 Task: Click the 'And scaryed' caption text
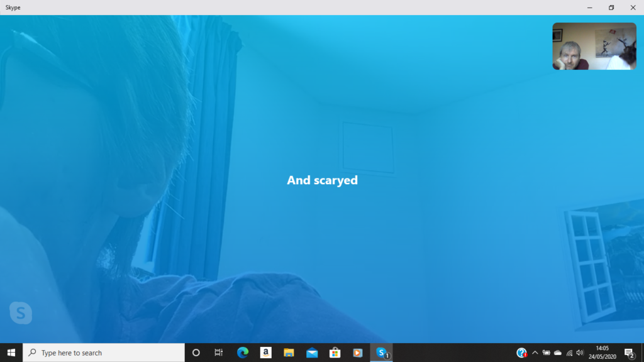pyautogui.click(x=322, y=180)
